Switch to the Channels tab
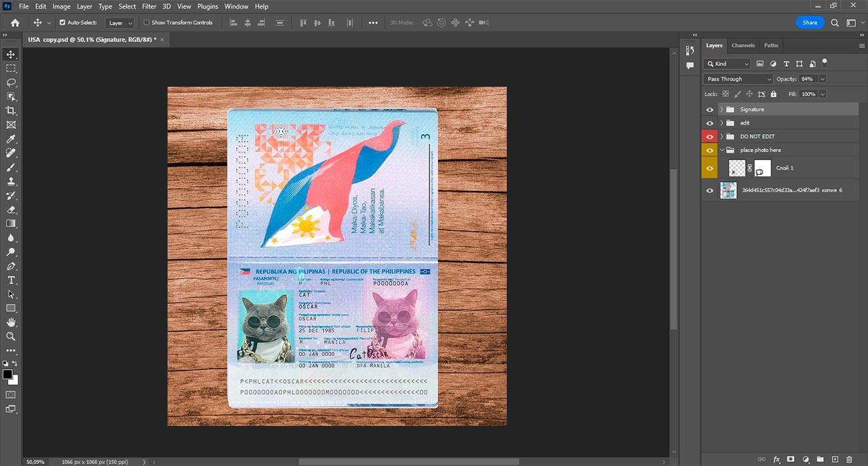 [x=743, y=45]
